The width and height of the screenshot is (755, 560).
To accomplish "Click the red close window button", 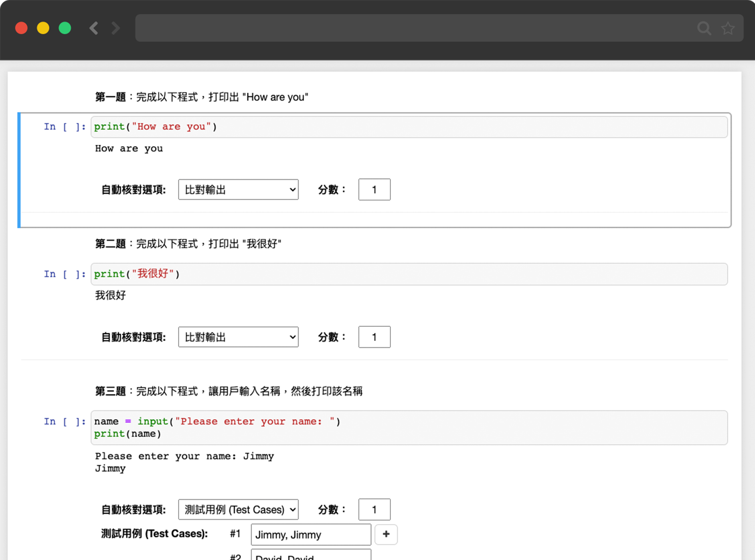I will 21,28.
